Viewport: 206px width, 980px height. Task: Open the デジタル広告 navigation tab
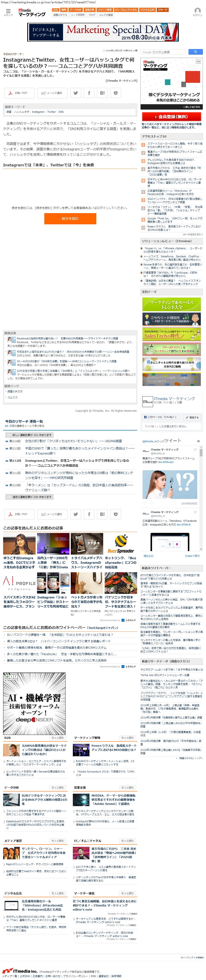pos(147,10)
